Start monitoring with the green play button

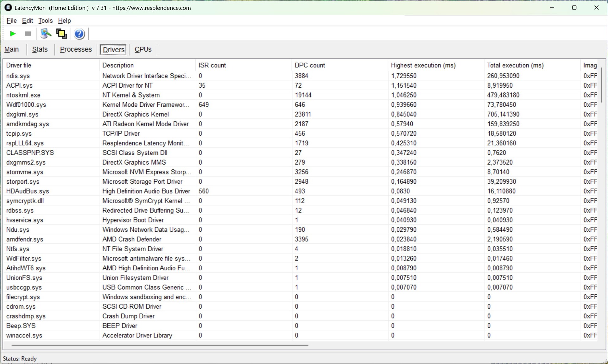[13, 34]
